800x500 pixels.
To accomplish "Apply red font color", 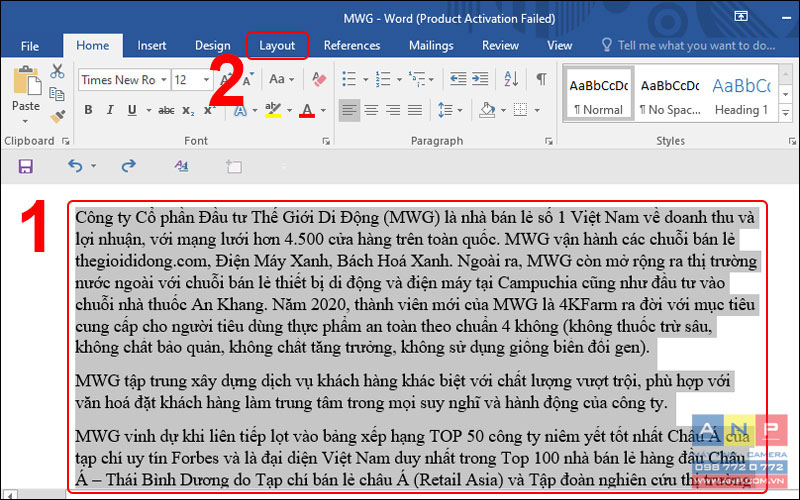I will click(x=307, y=110).
